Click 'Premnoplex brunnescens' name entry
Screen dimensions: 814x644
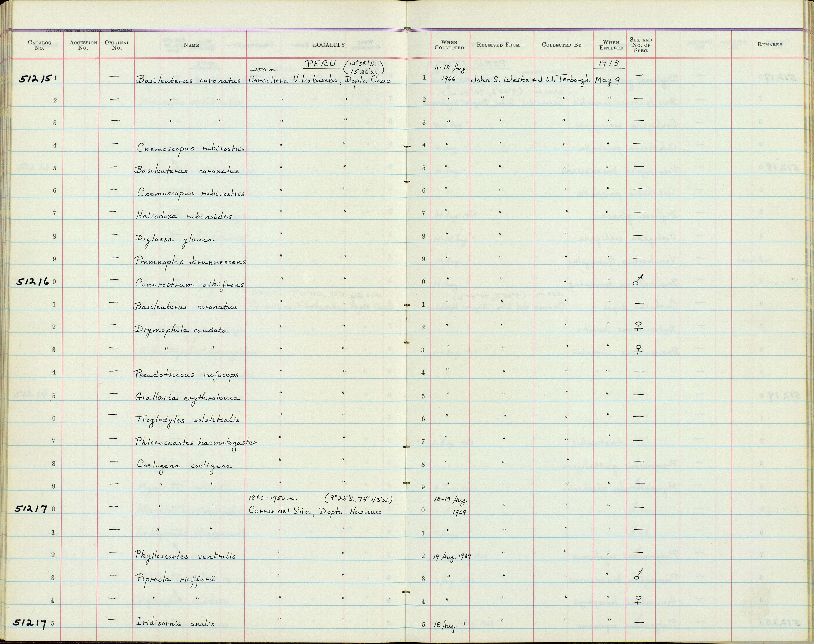pos(190,261)
